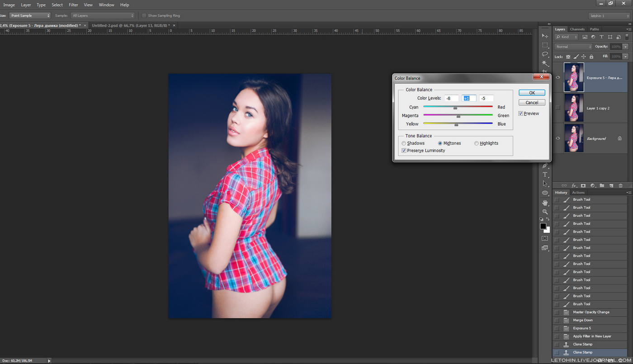Uncheck the Preview checkbox
Viewport: 633px width, 364px height.
pos(521,113)
